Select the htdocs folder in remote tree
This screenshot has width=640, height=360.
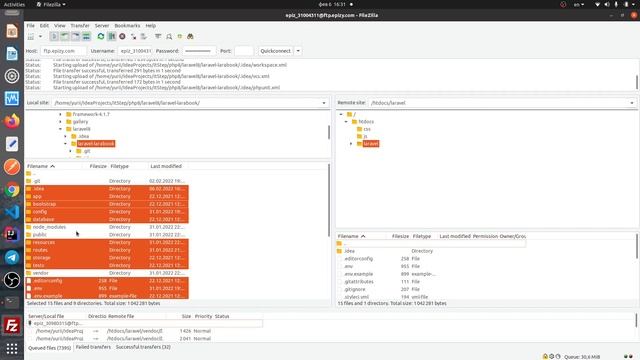point(362,122)
